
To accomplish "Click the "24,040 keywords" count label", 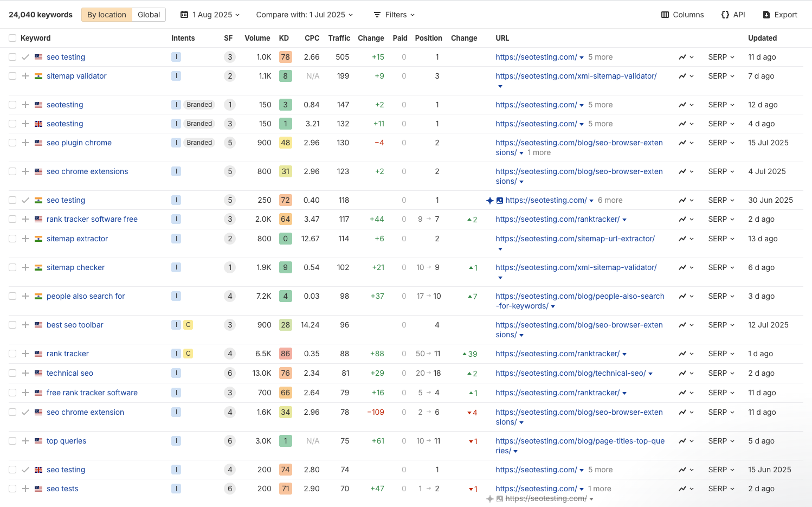I will tap(40, 15).
